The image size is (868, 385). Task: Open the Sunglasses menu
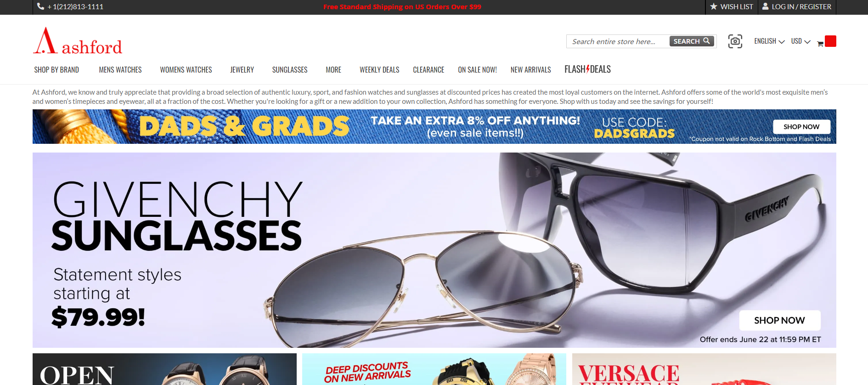pyautogui.click(x=290, y=70)
